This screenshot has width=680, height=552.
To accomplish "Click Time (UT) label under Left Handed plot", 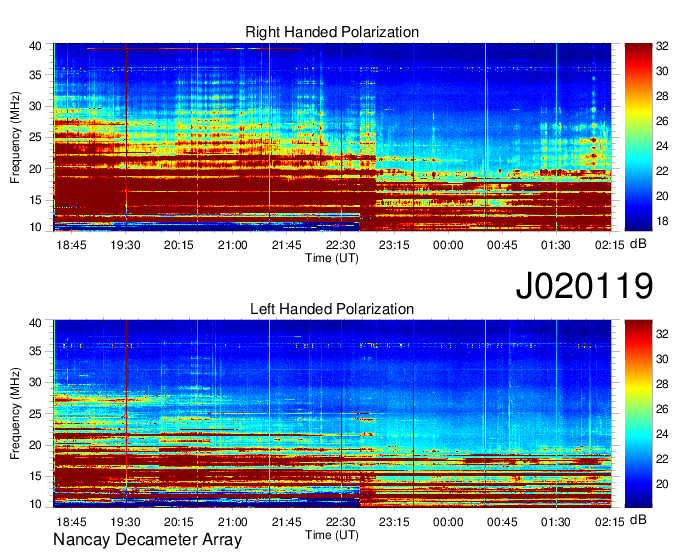I will click(x=332, y=535).
